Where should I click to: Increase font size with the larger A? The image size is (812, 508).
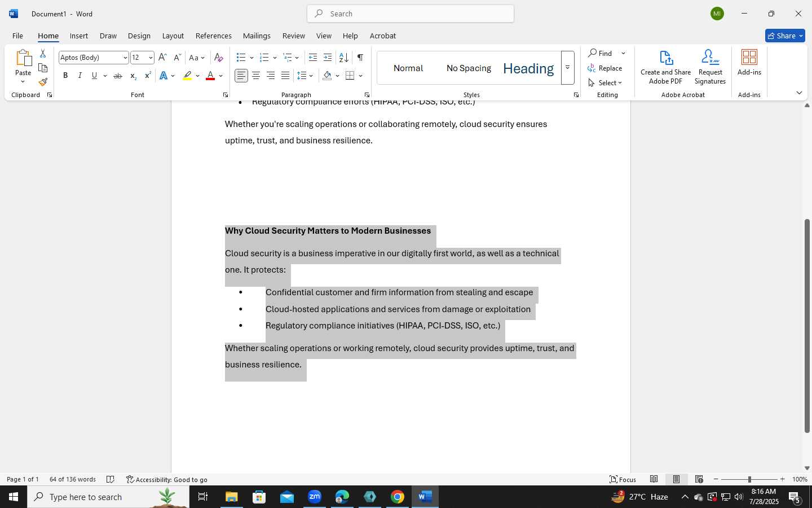162,58
